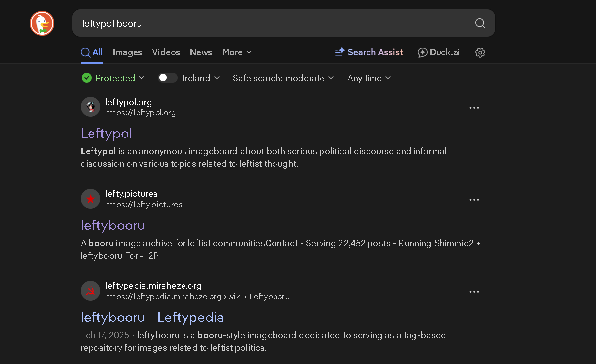Click the search box containing leftypol booru
596x364 pixels.
tap(272, 23)
